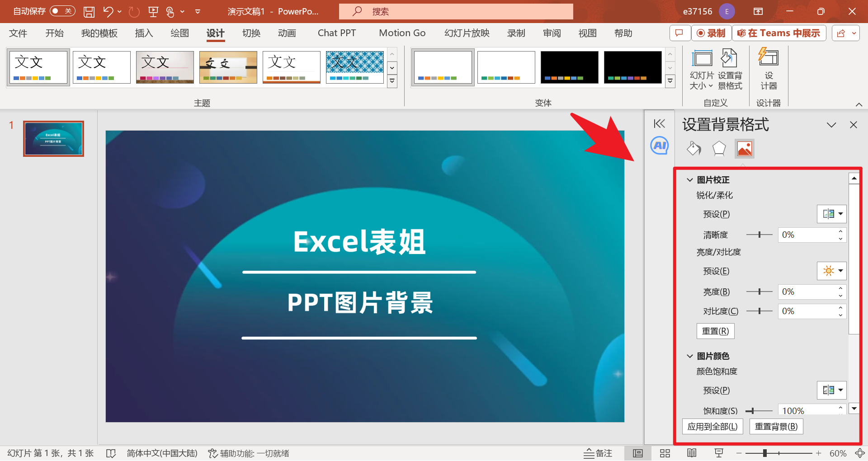
Task: Switch to the 幻灯片放映 tab
Action: (467, 33)
